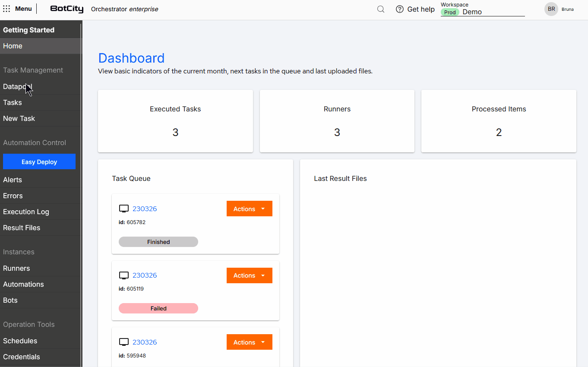Image resolution: width=588 pixels, height=367 pixels.
Task: Open the BR user avatar icon
Action: [551, 9]
